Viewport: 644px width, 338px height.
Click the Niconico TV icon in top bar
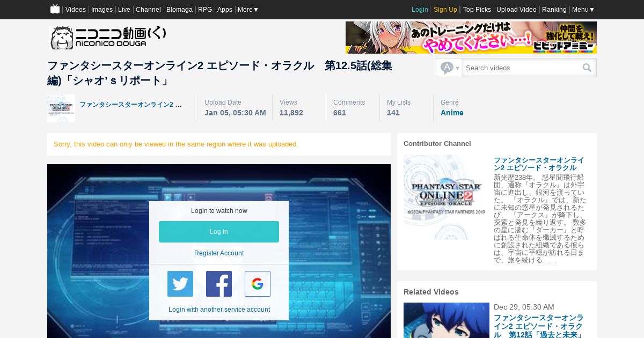55,9
